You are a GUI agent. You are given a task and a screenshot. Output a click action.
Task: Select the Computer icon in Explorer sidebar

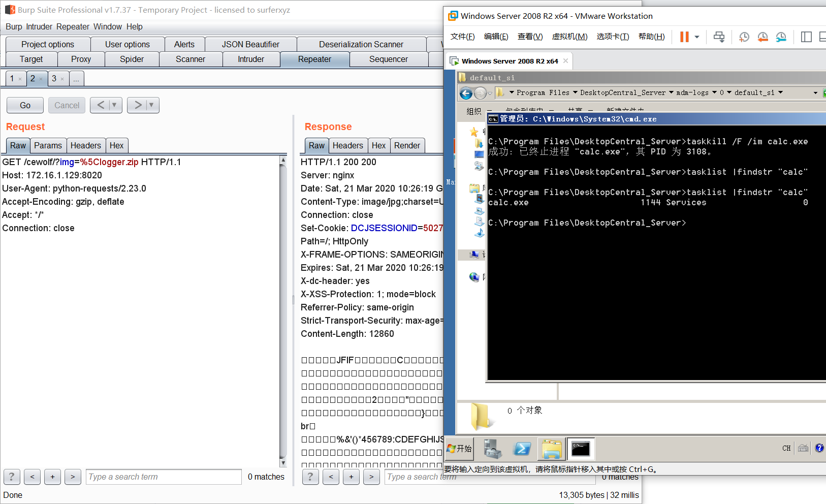point(474,255)
